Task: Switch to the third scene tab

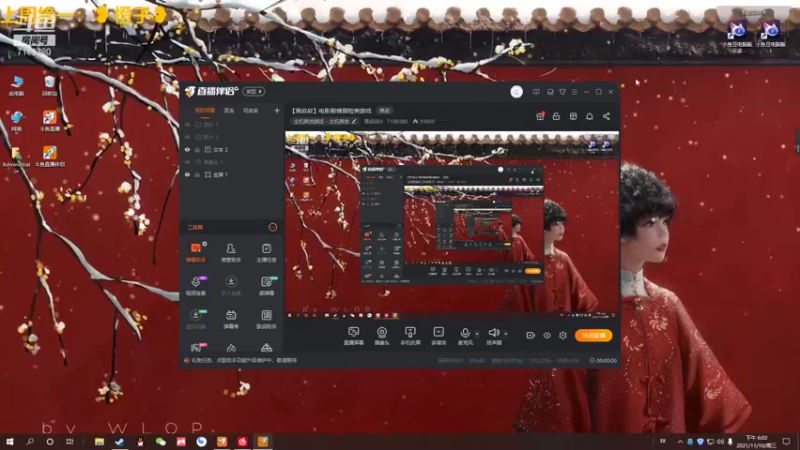Action: click(x=251, y=111)
